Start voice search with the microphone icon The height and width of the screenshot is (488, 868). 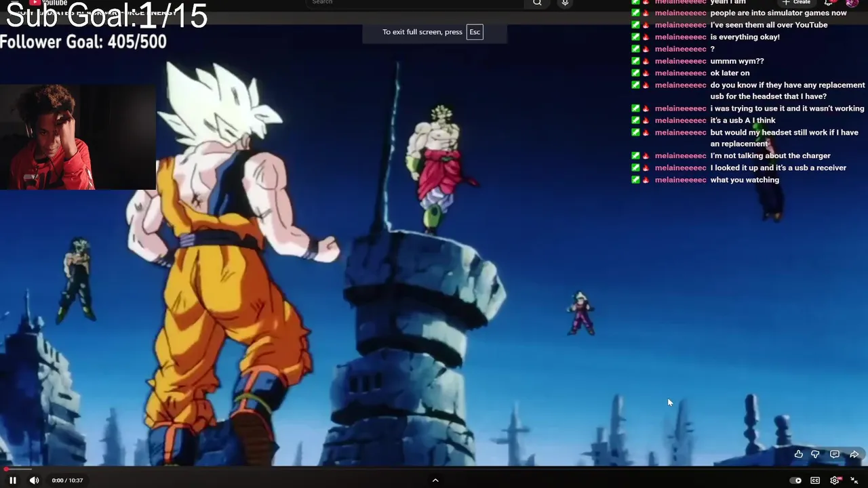(x=565, y=3)
